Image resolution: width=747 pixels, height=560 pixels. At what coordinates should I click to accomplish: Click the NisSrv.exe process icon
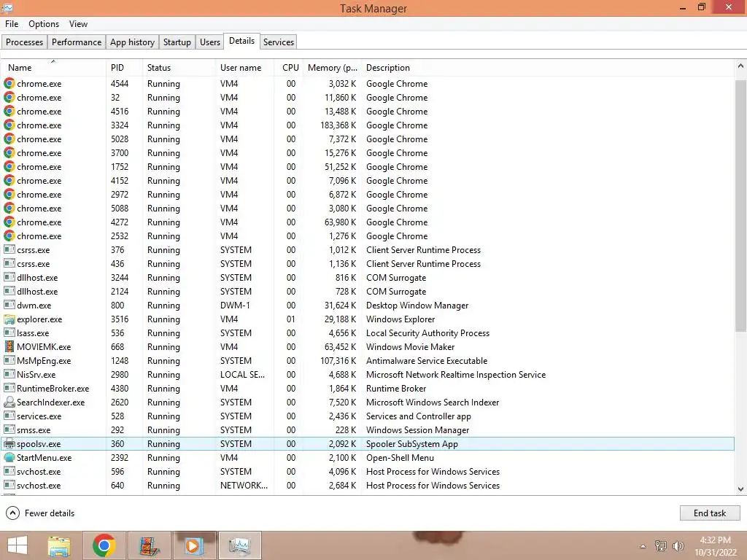tap(9, 374)
